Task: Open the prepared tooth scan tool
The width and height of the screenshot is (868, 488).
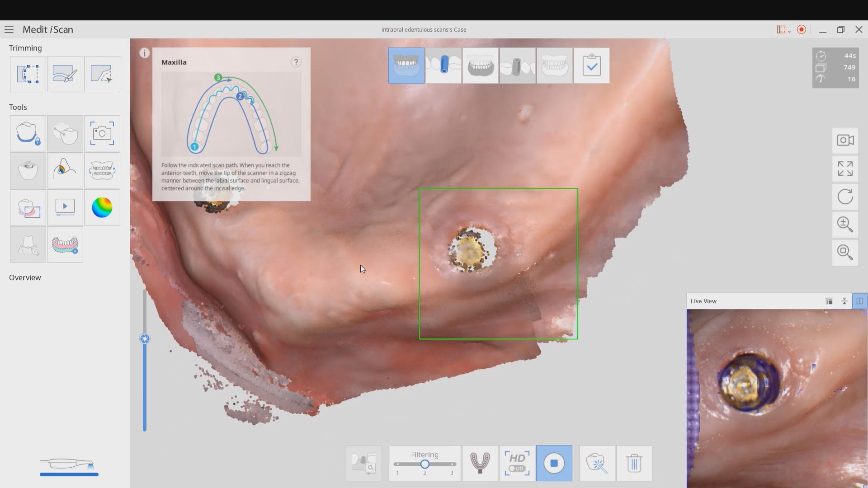Action: click(x=28, y=170)
